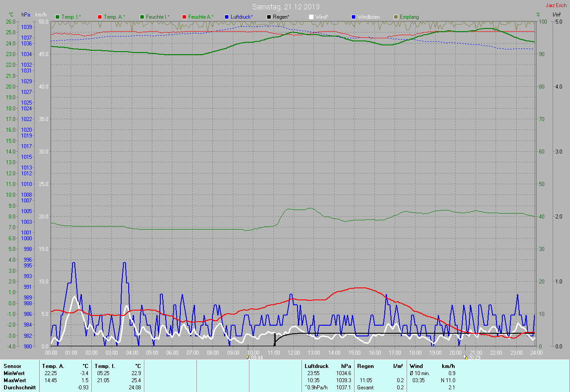Click the time 23:55 of minimum pressure
Viewport: 570px width, 392px height.
(x=313, y=373)
